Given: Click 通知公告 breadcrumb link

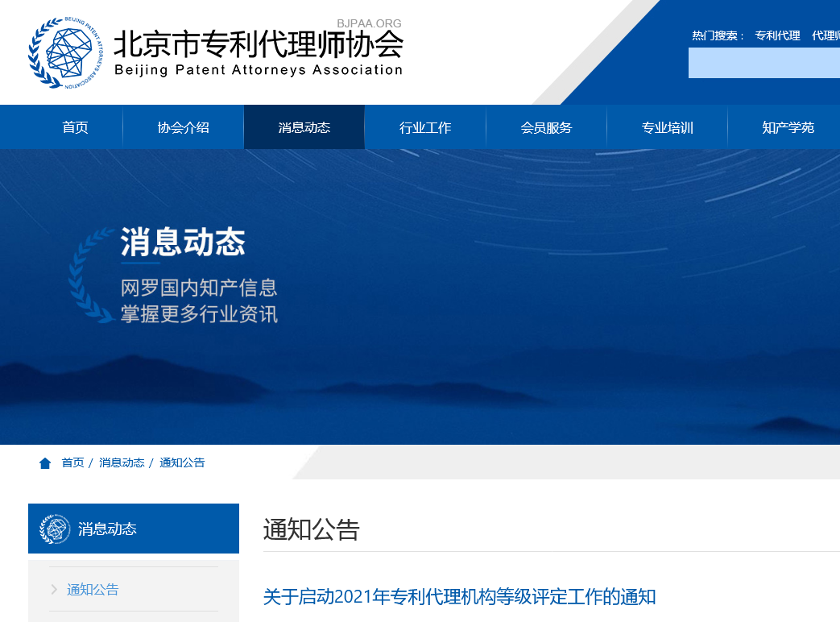Looking at the screenshot, I should pyautogui.click(x=182, y=463).
